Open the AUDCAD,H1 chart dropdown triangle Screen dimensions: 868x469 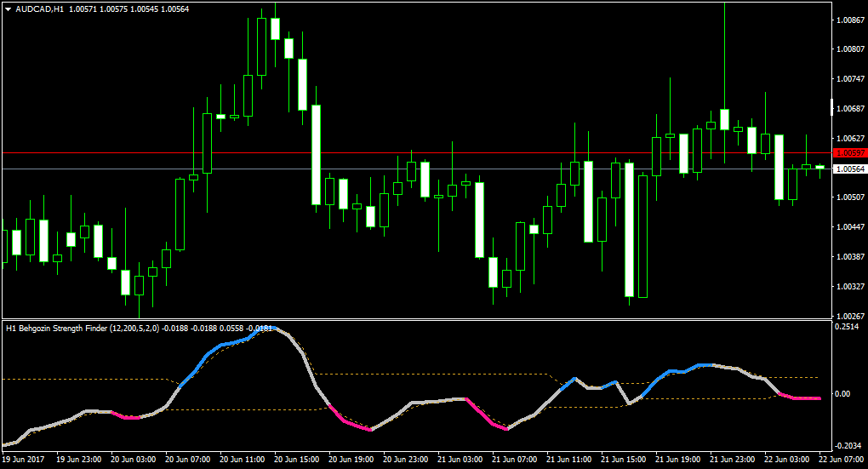[9, 9]
